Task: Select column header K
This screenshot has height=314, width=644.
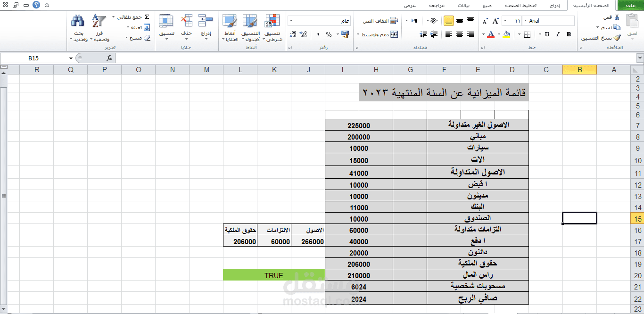Action: click(274, 70)
